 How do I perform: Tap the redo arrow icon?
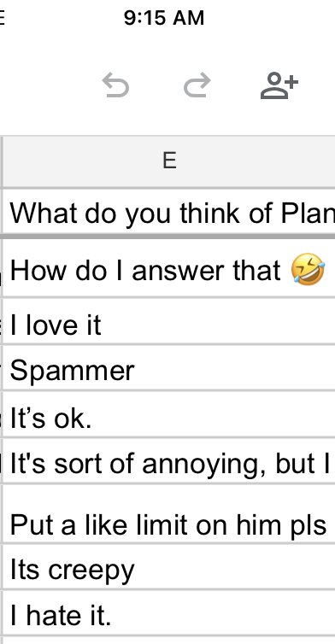pyautogui.click(x=197, y=85)
